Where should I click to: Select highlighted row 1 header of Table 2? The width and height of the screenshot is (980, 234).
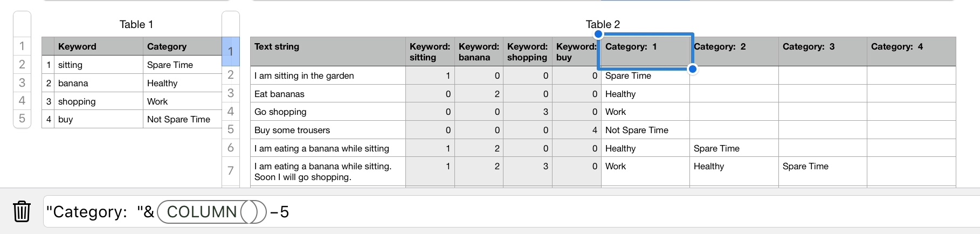coord(231,52)
